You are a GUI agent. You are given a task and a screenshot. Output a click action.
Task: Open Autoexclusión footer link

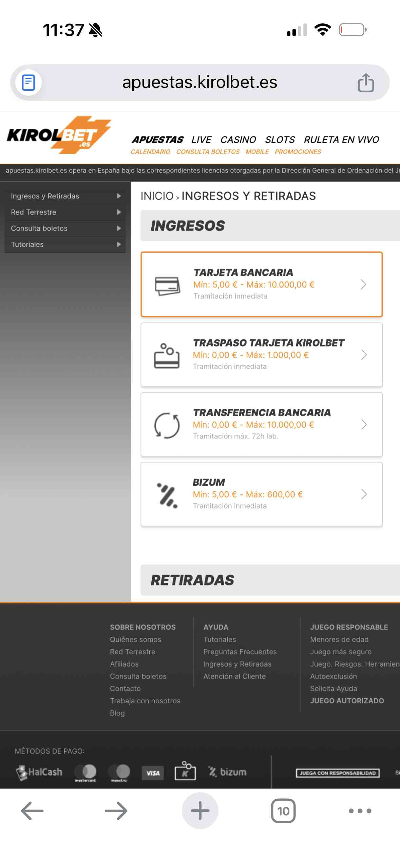[334, 676]
